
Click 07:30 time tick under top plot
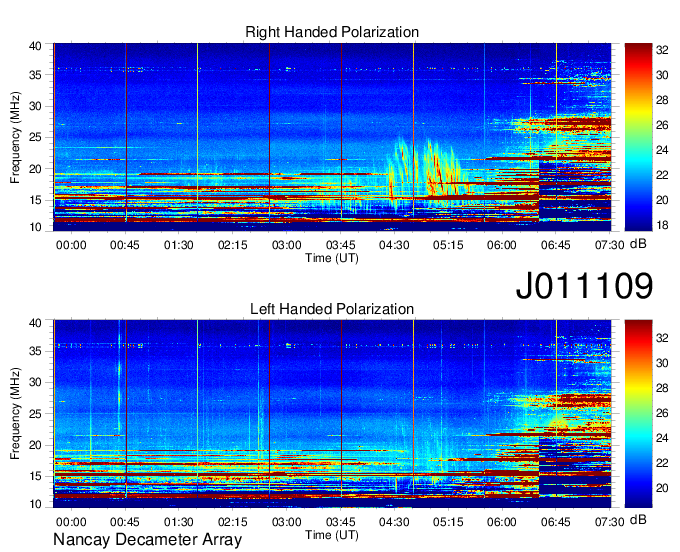[x=609, y=245]
